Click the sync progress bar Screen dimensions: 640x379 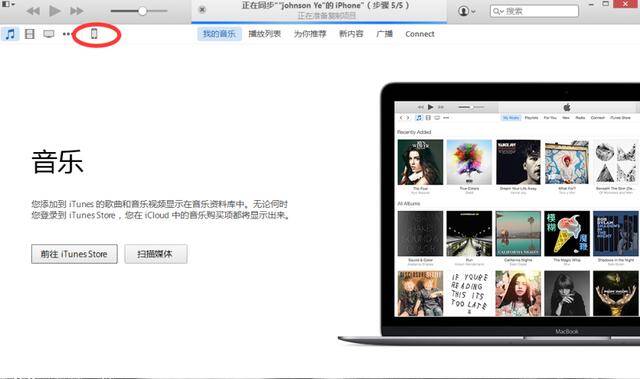coord(319,22)
